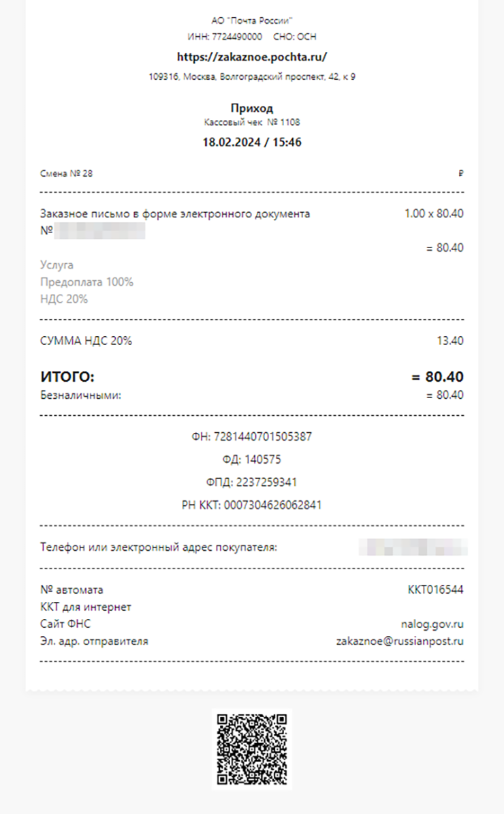Click the "СУММА НДС 20%" line
The width and height of the screenshot is (504, 814).
click(x=86, y=341)
